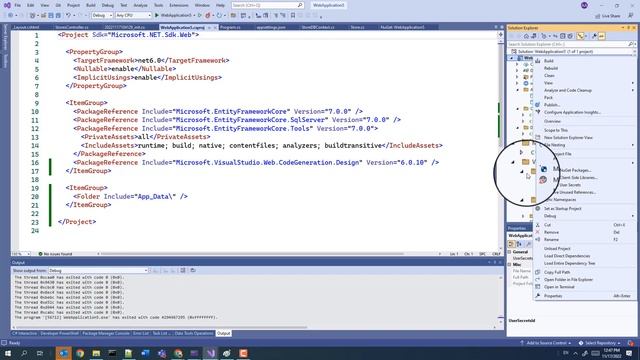Screen dimensions: 640x360
Task: Click the Live Share button label
Action: coord(611,16)
